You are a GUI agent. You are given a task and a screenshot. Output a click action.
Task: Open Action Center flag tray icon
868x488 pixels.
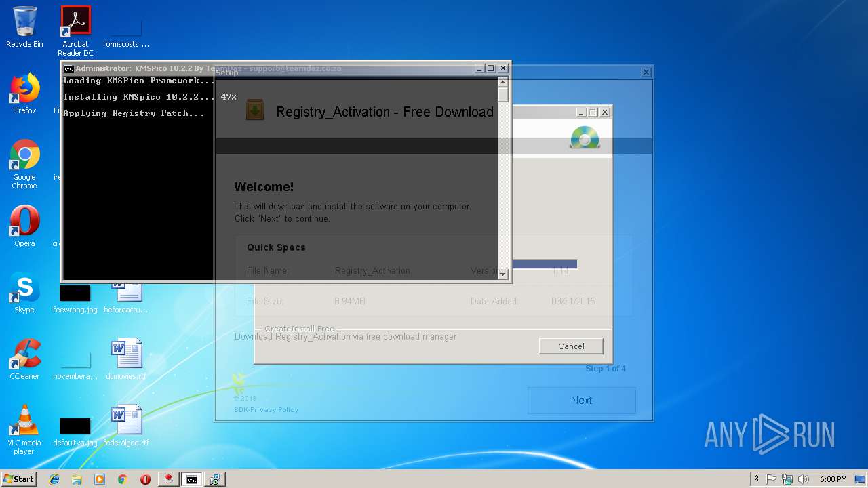(x=771, y=479)
